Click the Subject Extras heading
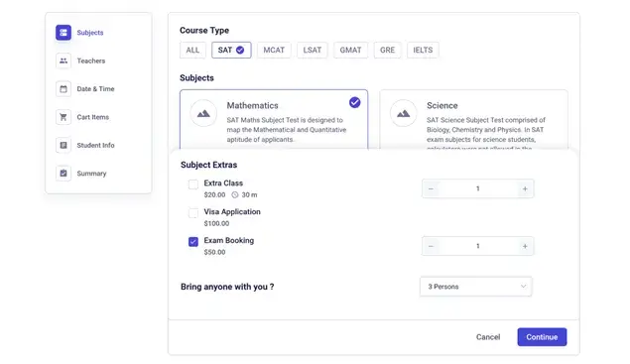This screenshot has width=630, height=364. tap(209, 165)
